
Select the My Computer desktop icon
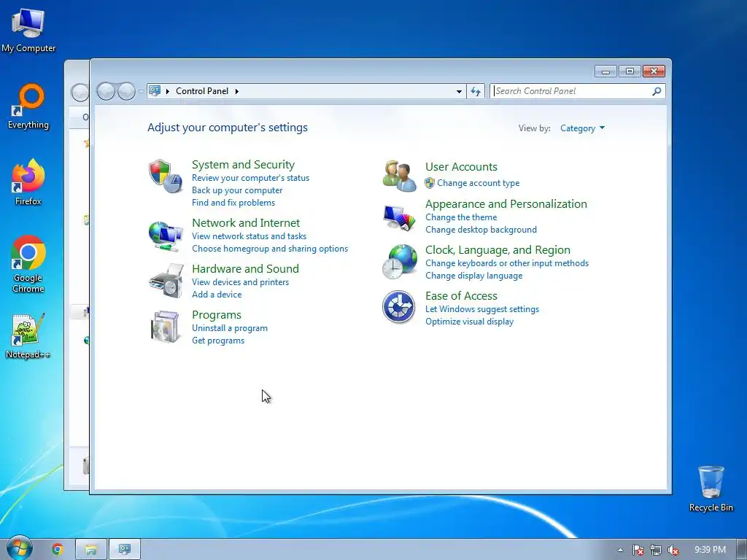click(x=28, y=31)
